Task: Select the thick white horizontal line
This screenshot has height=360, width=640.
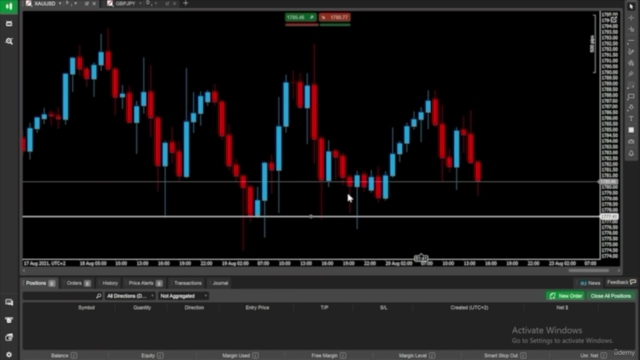Action: tap(311, 216)
